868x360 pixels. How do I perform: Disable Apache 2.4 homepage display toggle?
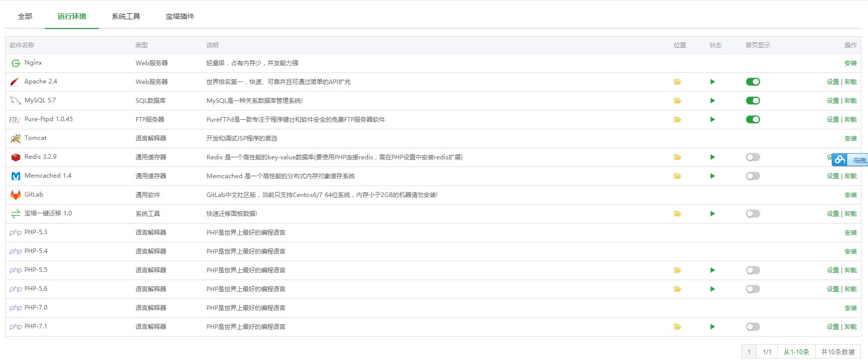point(753,82)
